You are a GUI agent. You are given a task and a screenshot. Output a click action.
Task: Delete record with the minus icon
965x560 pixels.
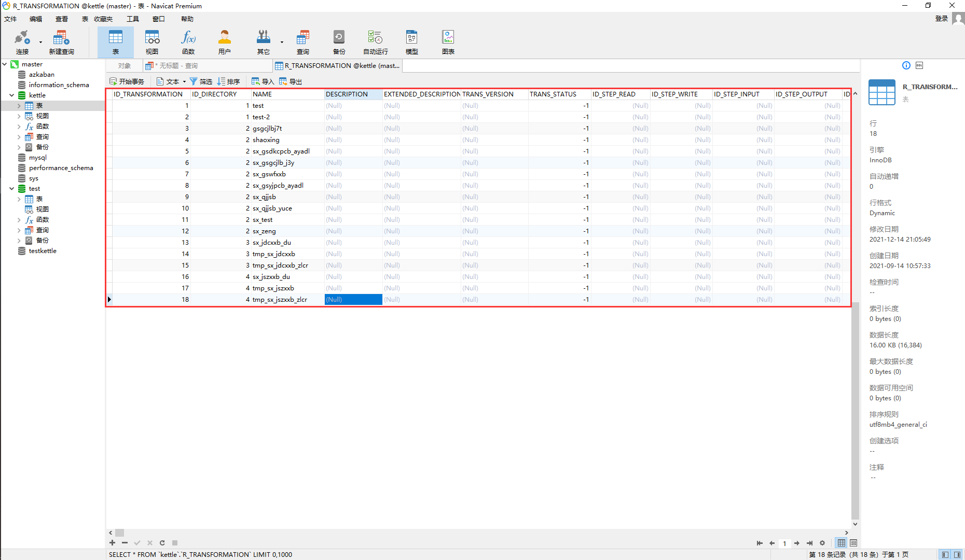click(x=125, y=543)
